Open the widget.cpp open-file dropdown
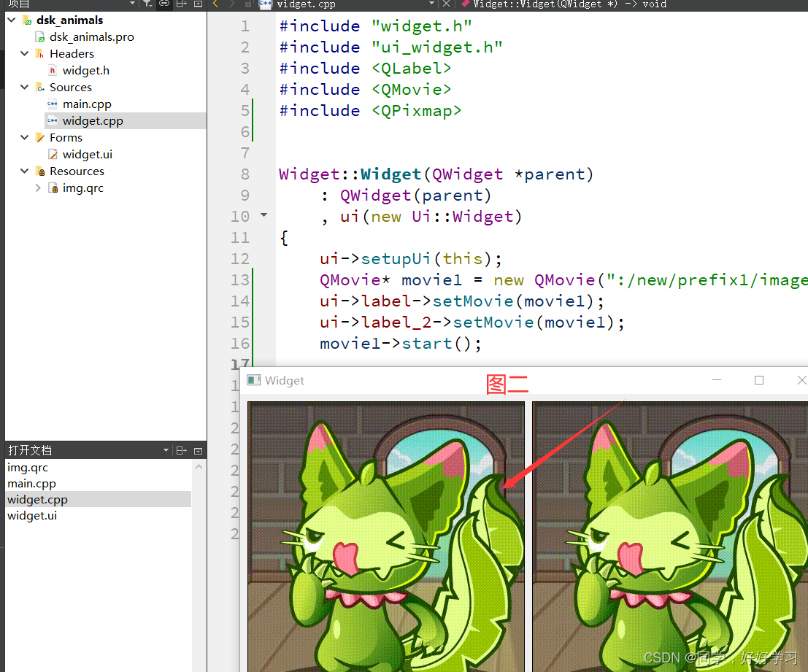Screen dimensions: 808x672 [x=431, y=4]
